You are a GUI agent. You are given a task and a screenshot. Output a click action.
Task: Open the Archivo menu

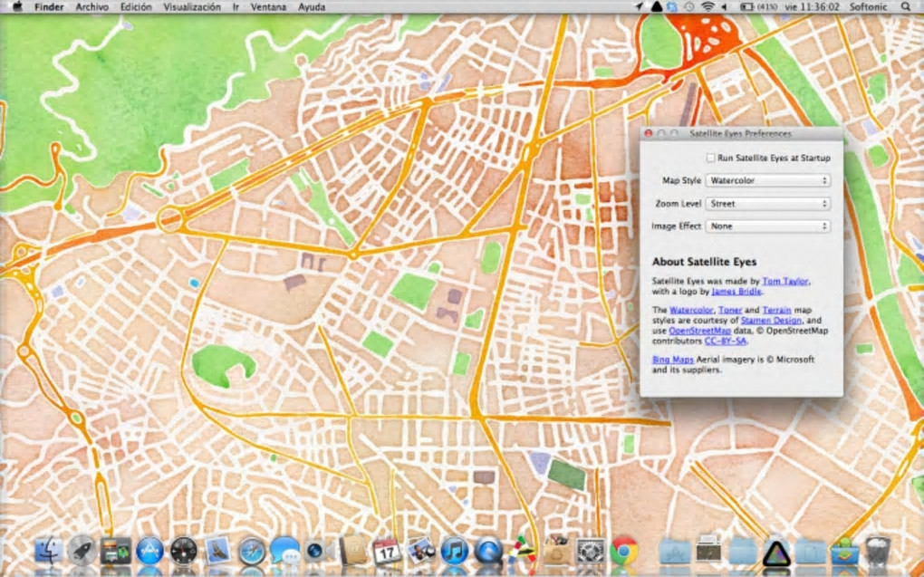[x=91, y=6]
